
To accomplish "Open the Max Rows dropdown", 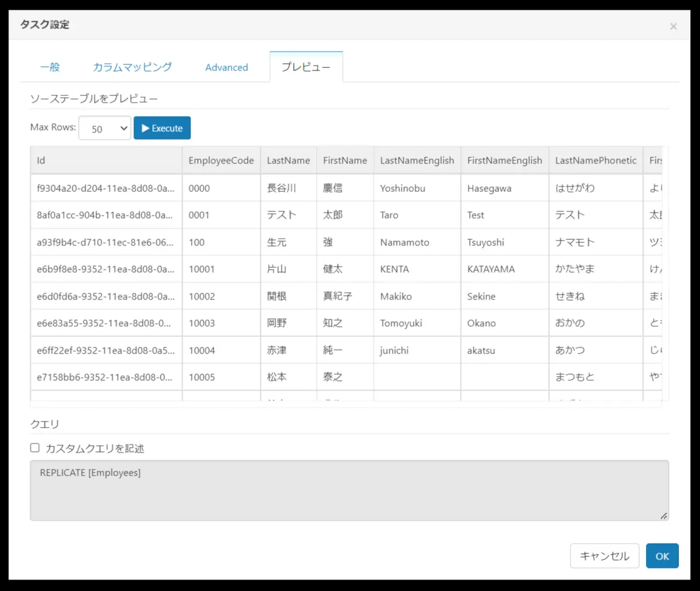I will [105, 128].
